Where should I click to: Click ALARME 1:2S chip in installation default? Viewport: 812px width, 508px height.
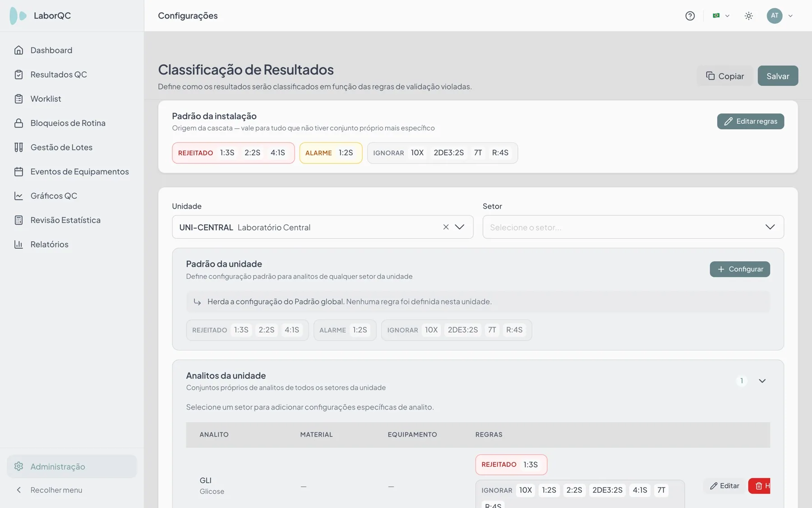(x=346, y=153)
